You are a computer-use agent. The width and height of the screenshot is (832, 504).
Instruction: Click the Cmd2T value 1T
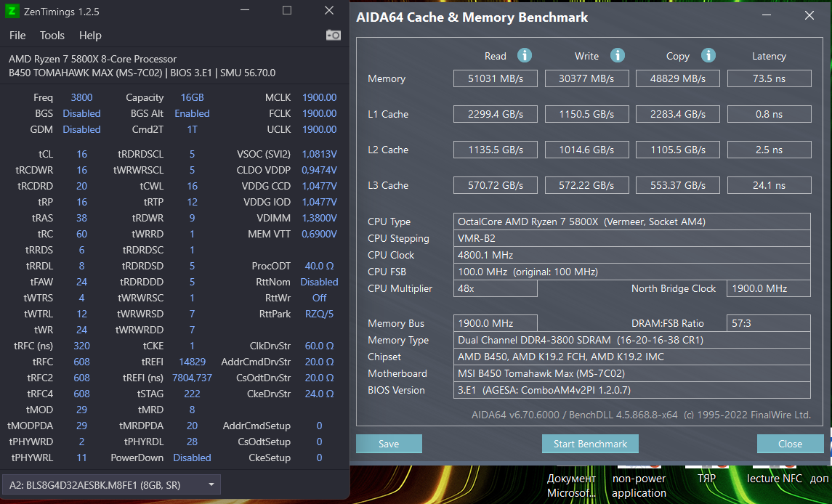click(192, 129)
